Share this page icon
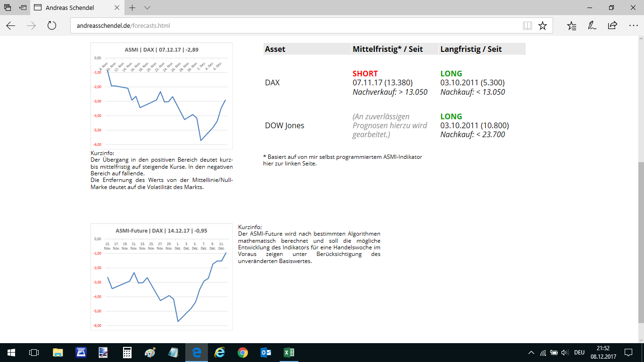The height and width of the screenshot is (362, 644). [612, 25]
